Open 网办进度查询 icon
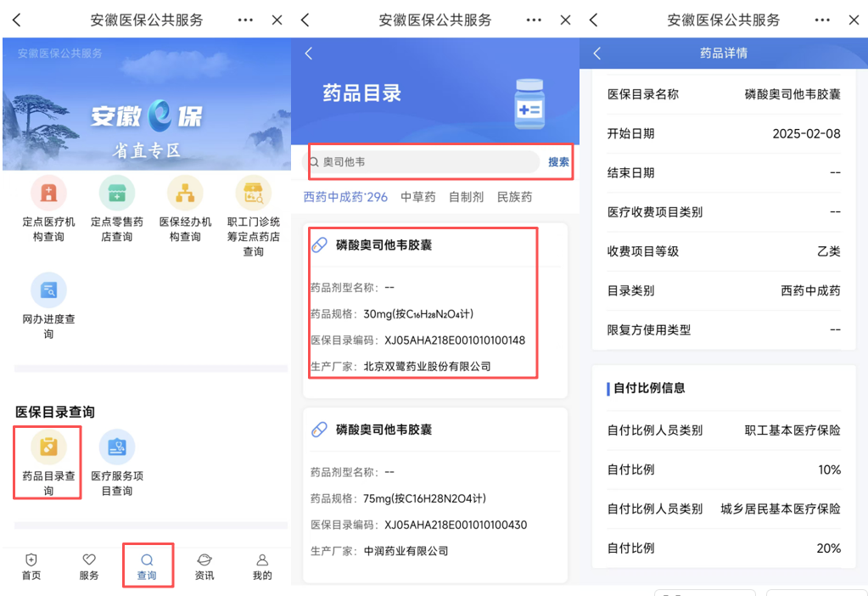 [x=48, y=290]
